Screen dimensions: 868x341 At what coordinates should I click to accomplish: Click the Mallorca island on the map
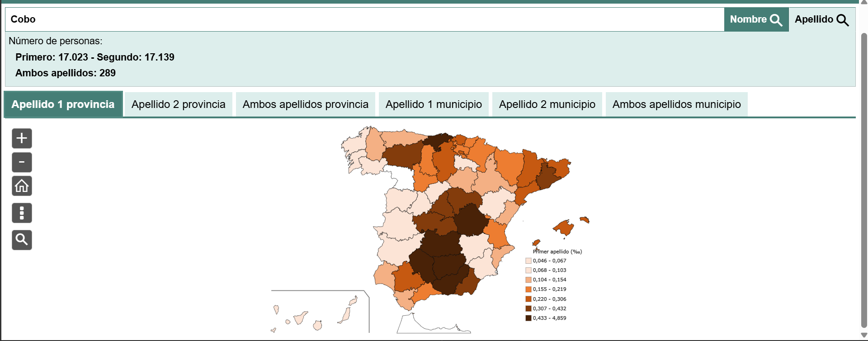[x=564, y=227]
